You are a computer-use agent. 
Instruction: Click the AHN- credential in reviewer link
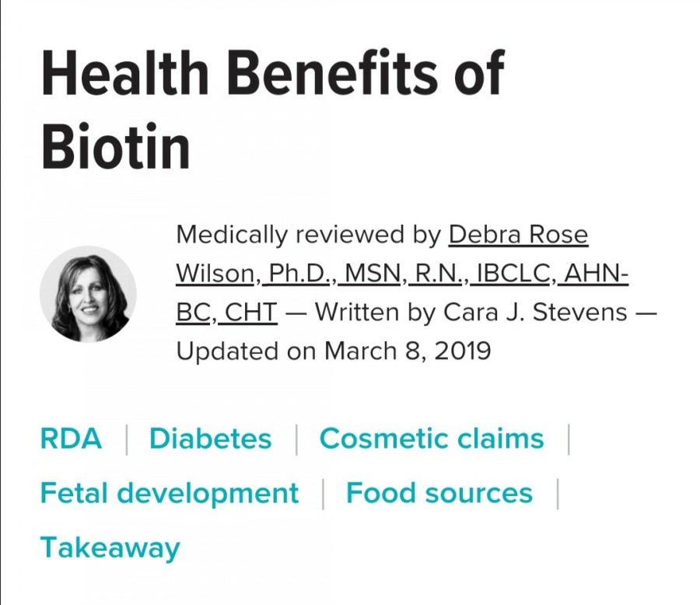coord(596,273)
